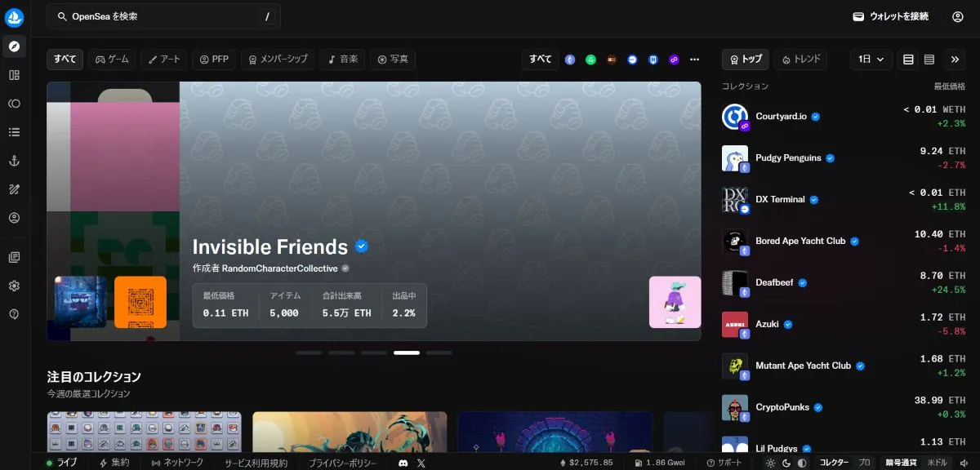The image size is (980, 470).
Task: Switch to トップ ranking tab
Action: click(746, 60)
